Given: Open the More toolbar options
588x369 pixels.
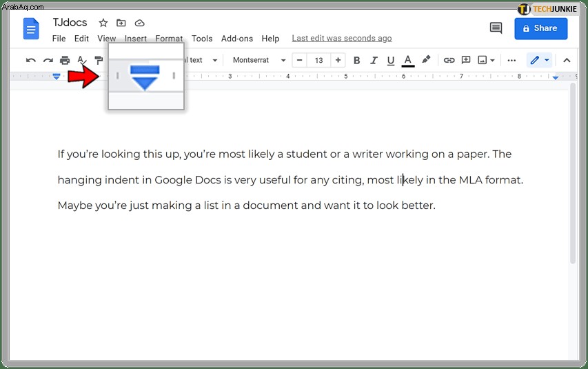Looking at the screenshot, I should click(x=511, y=60).
